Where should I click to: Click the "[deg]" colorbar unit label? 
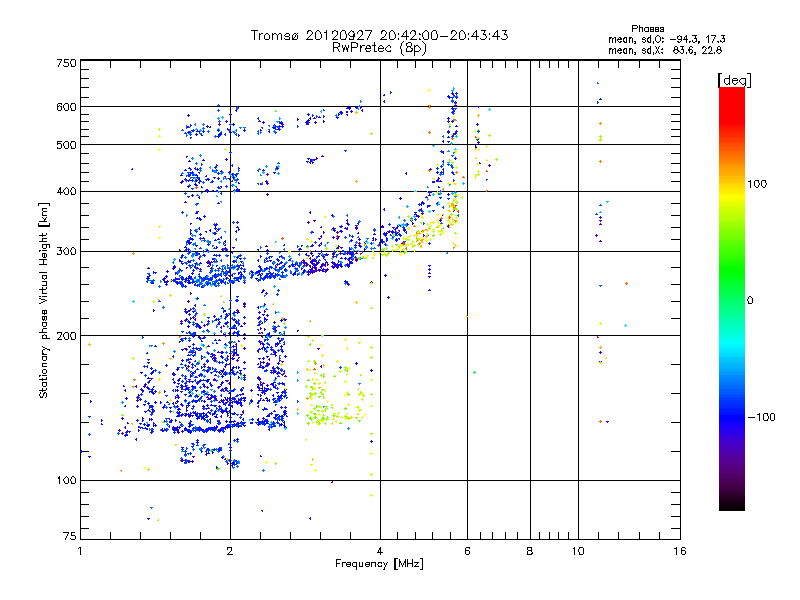pos(734,80)
